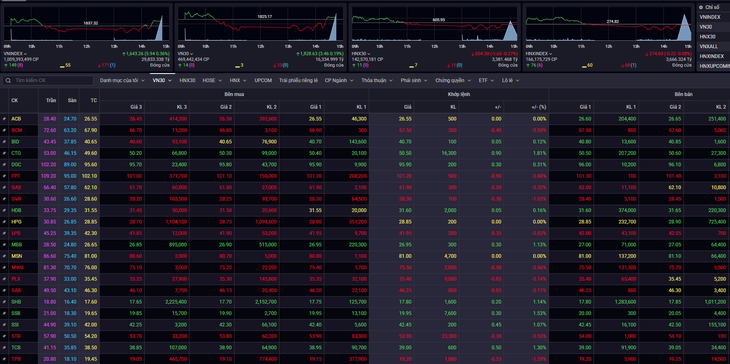Expand the HOSE dropdown
Screen dimensions: 730x364
point(212,81)
